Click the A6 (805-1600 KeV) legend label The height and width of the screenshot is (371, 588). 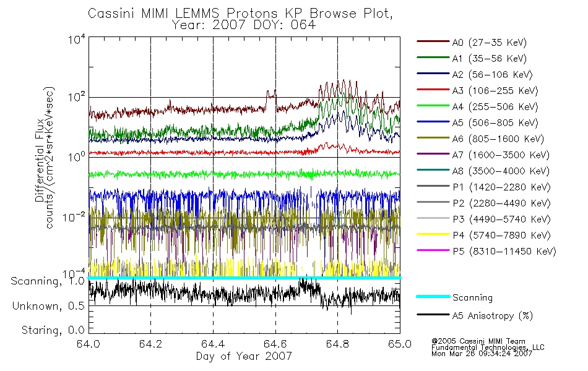point(498,139)
